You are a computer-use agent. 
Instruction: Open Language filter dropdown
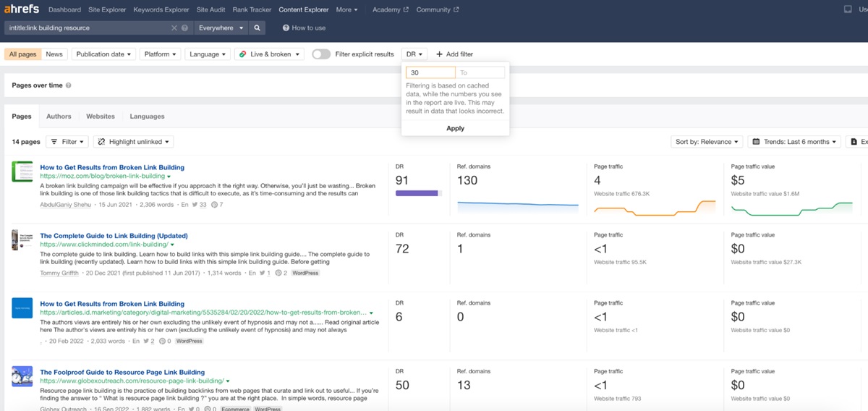tap(208, 54)
